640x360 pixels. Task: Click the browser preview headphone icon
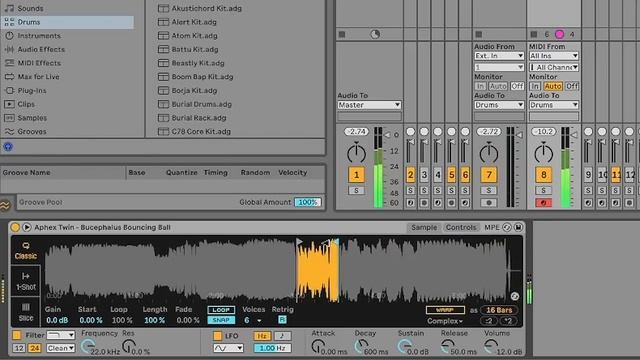pyautogui.click(x=8, y=147)
